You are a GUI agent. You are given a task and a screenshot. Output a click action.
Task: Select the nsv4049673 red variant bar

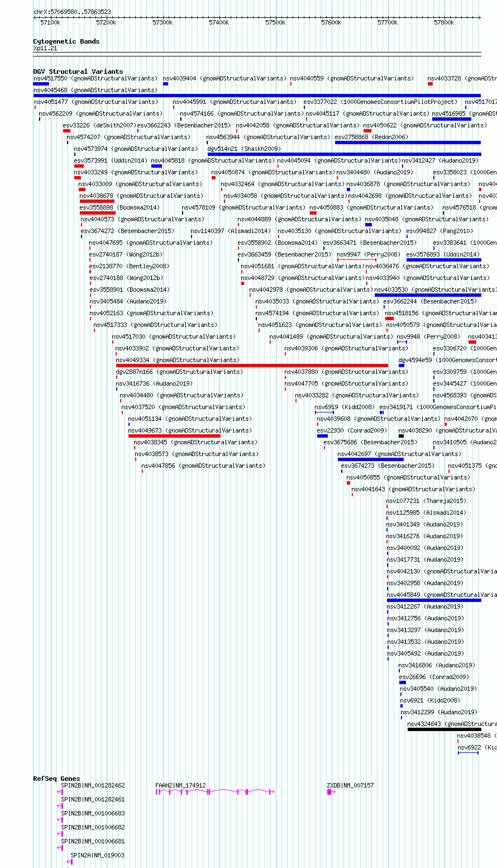coord(174,436)
